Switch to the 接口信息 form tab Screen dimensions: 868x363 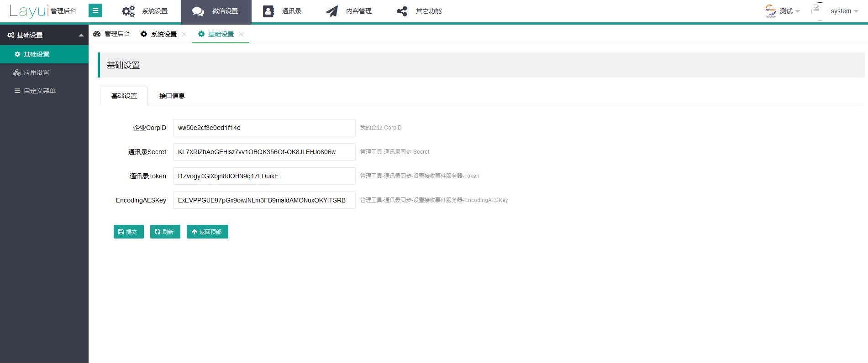click(172, 96)
